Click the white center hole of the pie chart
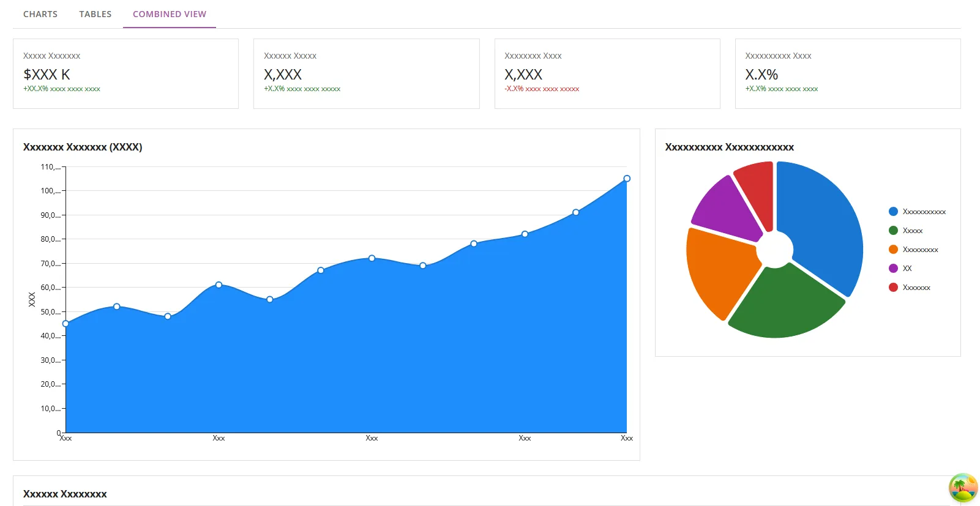This screenshot has width=980, height=506. click(x=775, y=250)
